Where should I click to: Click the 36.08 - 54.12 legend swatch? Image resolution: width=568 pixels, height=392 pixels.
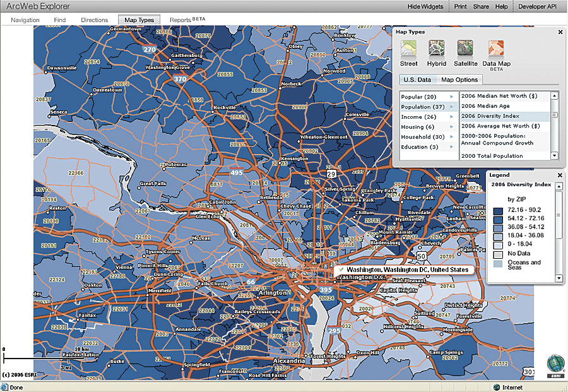[x=498, y=228]
